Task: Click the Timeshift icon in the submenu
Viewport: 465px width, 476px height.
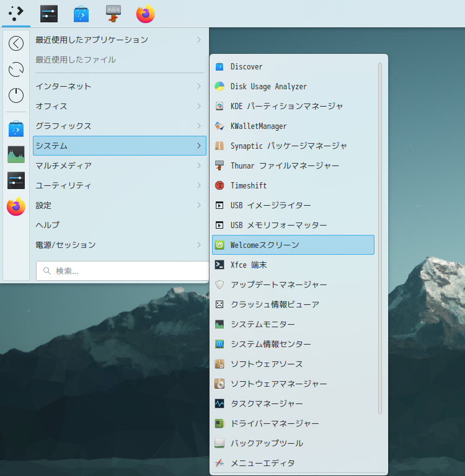Action: tap(219, 185)
